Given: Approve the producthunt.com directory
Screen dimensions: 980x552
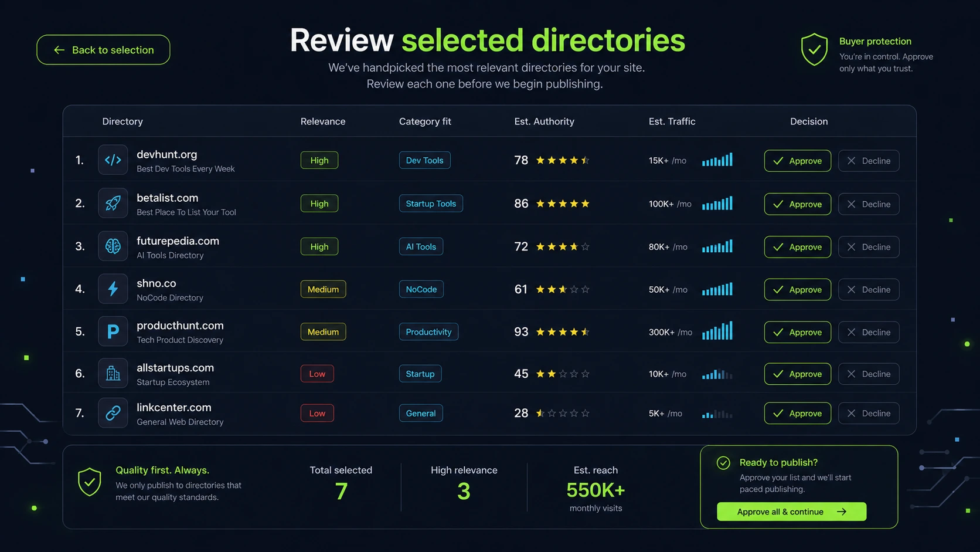Looking at the screenshot, I should click(797, 332).
